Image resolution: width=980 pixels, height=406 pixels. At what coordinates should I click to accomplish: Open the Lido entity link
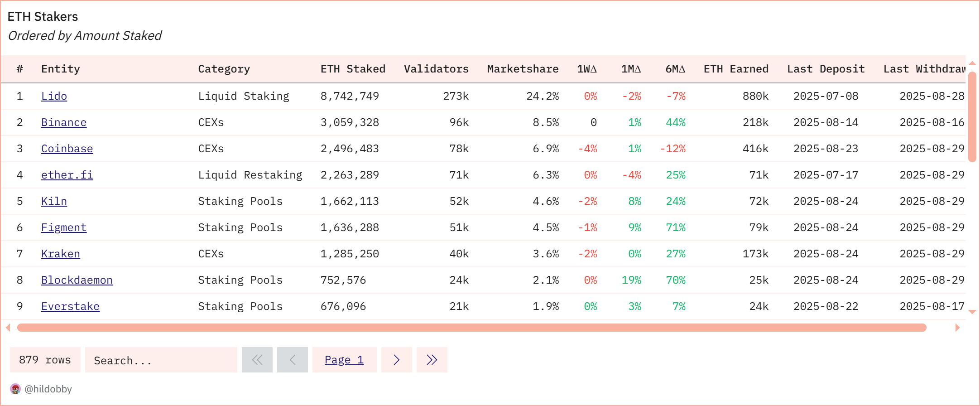(x=54, y=96)
